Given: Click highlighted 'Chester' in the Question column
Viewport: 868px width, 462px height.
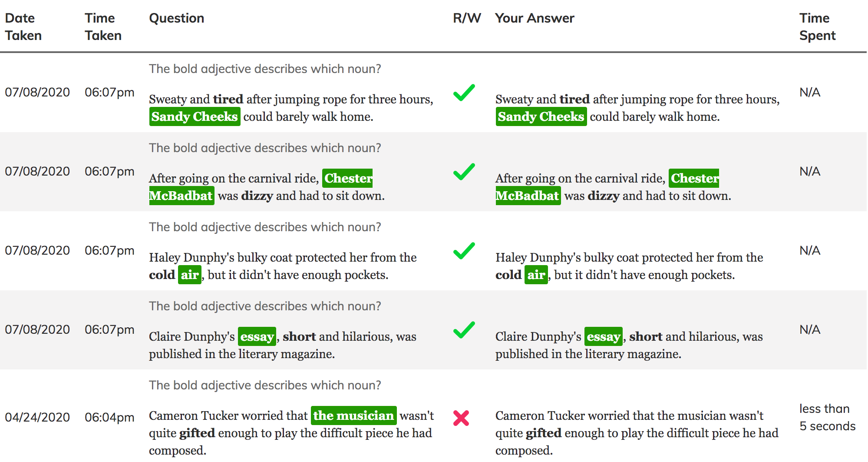Looking at the screenshot, I should click(x=347, y=178).
